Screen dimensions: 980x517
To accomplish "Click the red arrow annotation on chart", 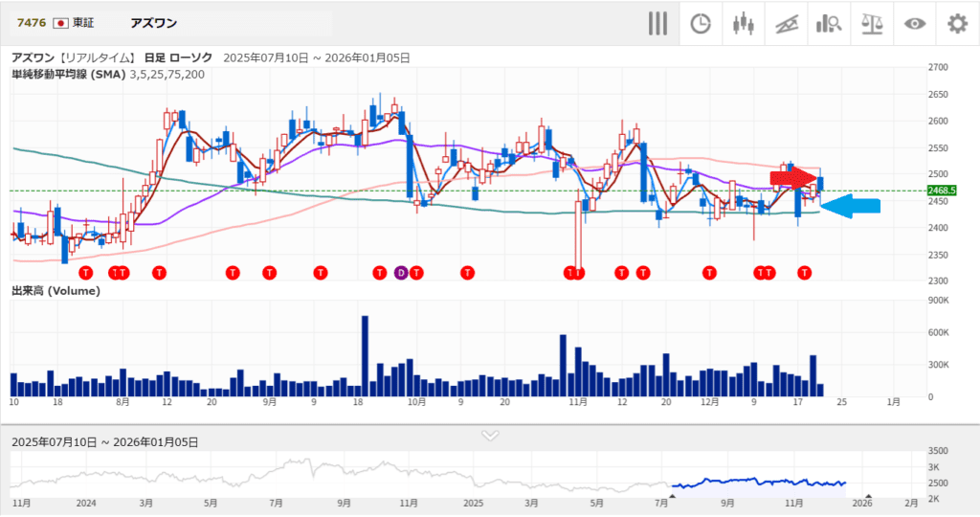I will click(794, 177).
